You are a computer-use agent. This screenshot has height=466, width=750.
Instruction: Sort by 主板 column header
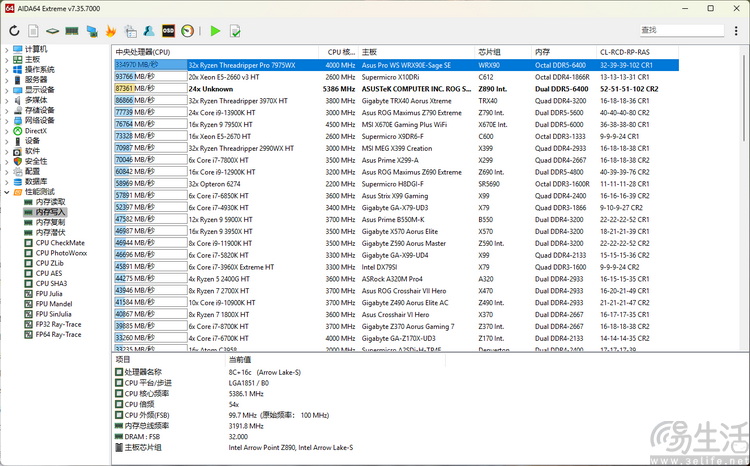(x=417, y=52)
